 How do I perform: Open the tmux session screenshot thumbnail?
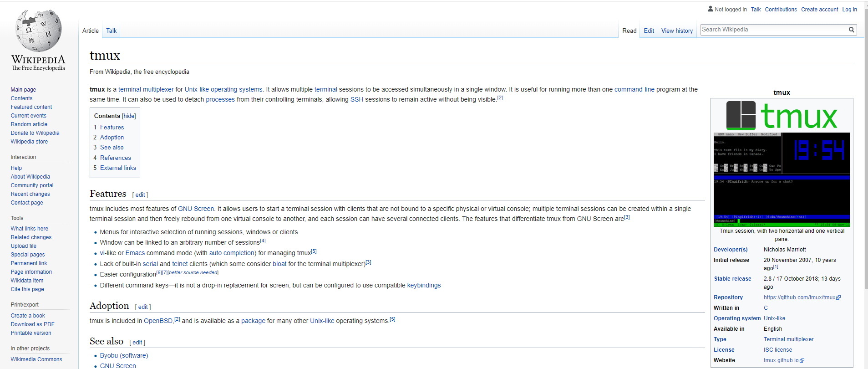782,179
